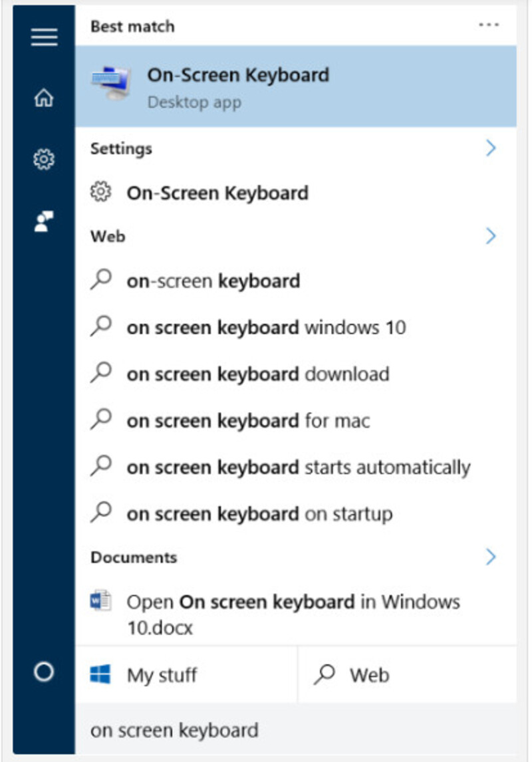The width and height of the screenshot is (532, 762).
Task: Click the Best match heading
Action: click(132, 26)
